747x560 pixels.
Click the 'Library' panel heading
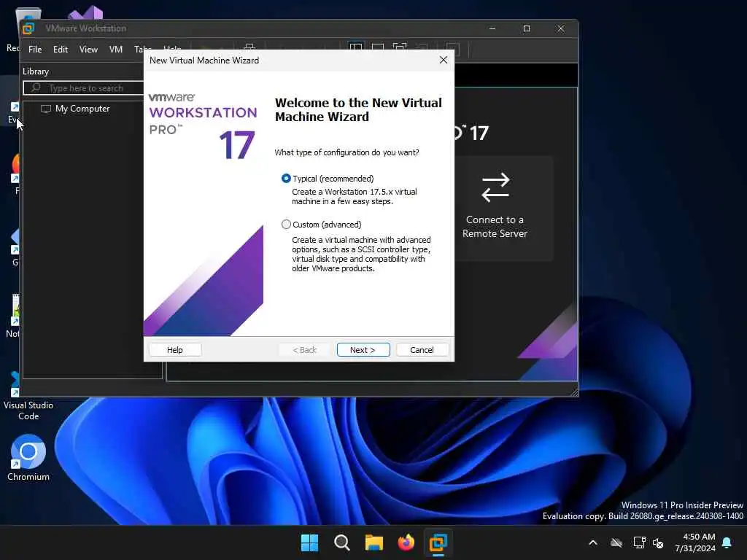(36, 71)
